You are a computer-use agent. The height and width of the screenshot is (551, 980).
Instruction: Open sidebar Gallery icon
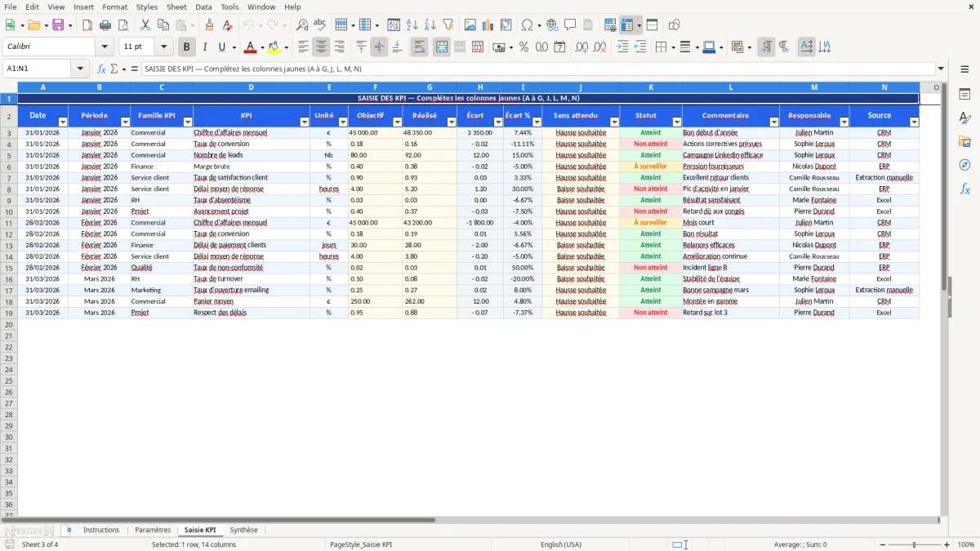965,142
